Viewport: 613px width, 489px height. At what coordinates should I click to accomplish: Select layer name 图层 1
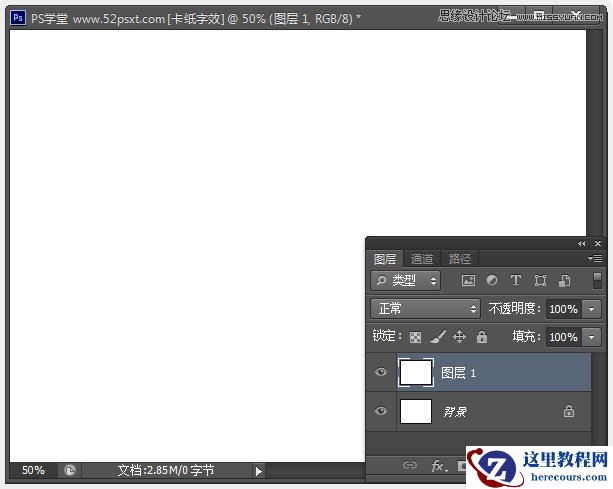459,373
